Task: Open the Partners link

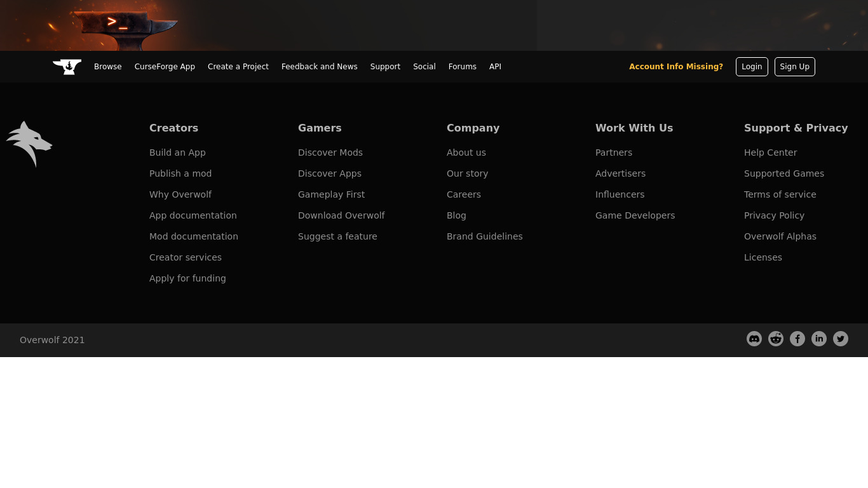Action: pos(614,152)
